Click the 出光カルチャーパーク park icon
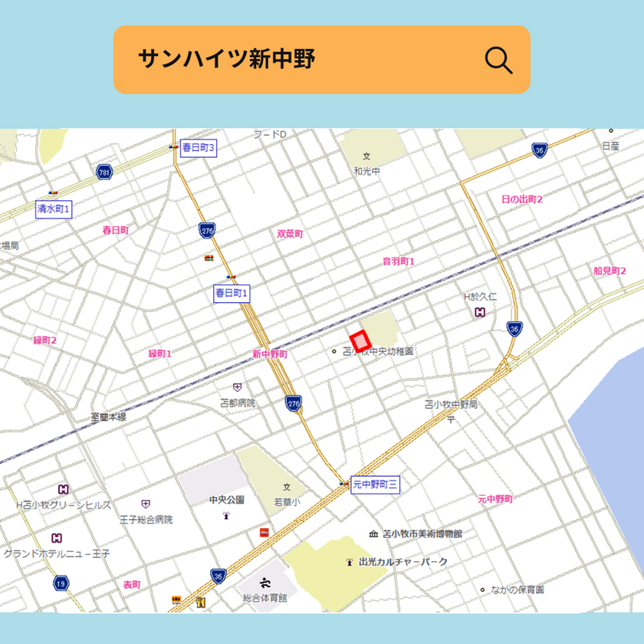 pos(350,562)
